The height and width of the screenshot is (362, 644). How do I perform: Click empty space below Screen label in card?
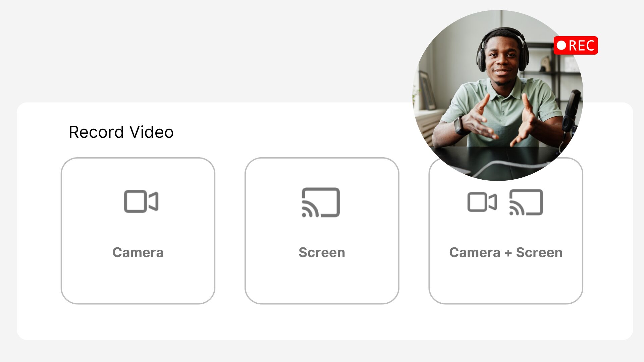coord(322,282)
